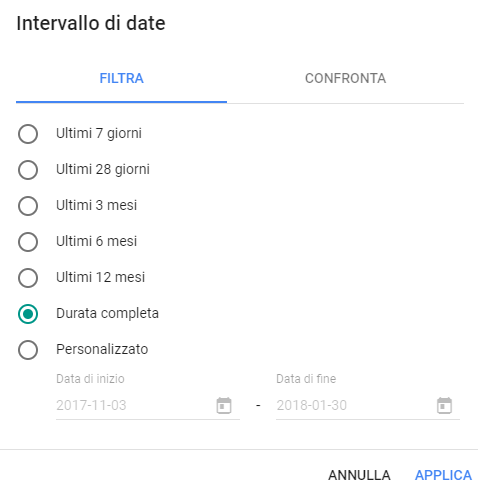Click the Data di inizio field label
Viewport: 478px width, 488px height.
[90, 379]
